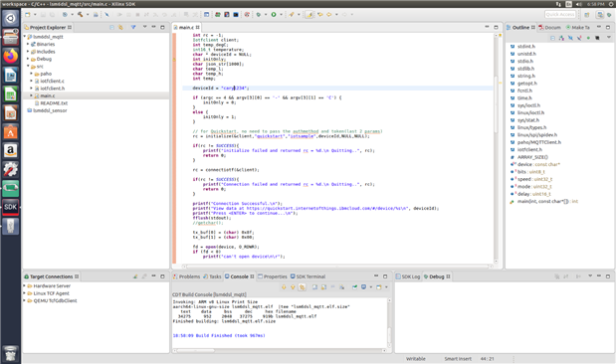Open the Run launch dropdown arrow
Image resolution: width=616 pixels, height=364 pixels.
coord(281,15)
